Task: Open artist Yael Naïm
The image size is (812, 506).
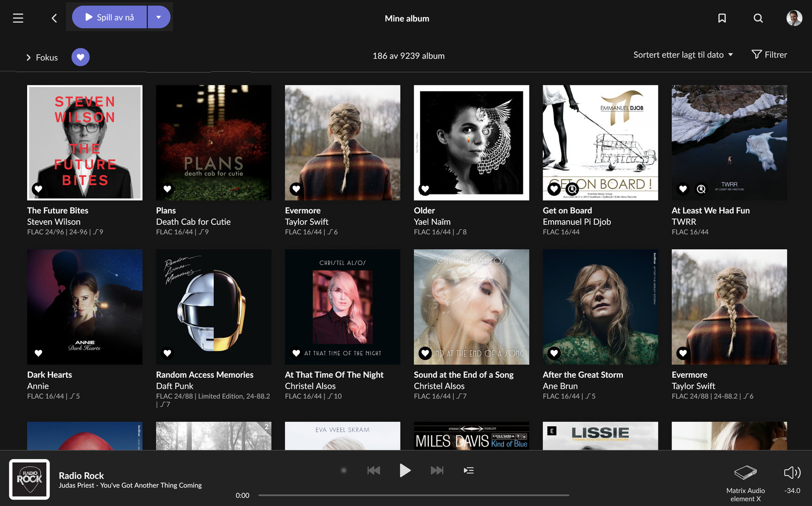Action: click(x=432, y=222)
